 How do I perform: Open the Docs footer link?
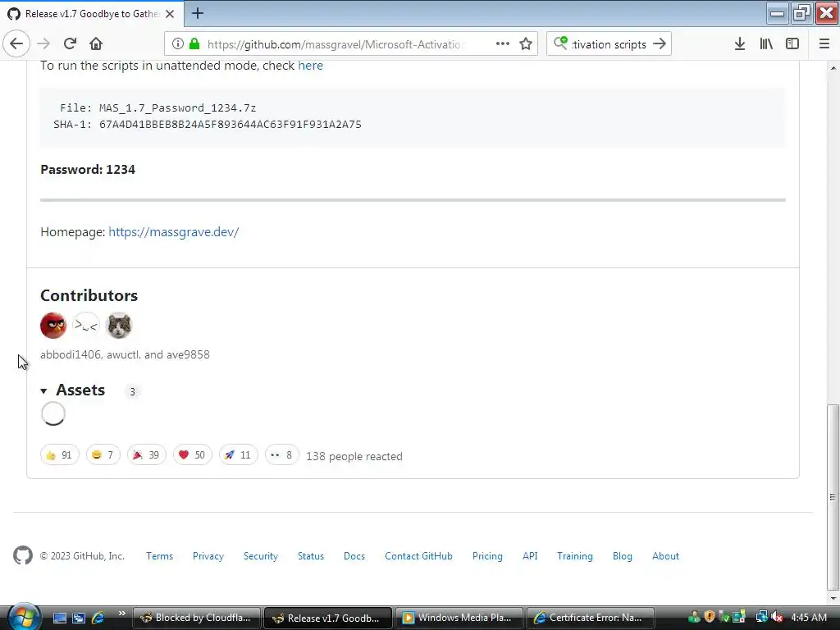pos(354,556)
